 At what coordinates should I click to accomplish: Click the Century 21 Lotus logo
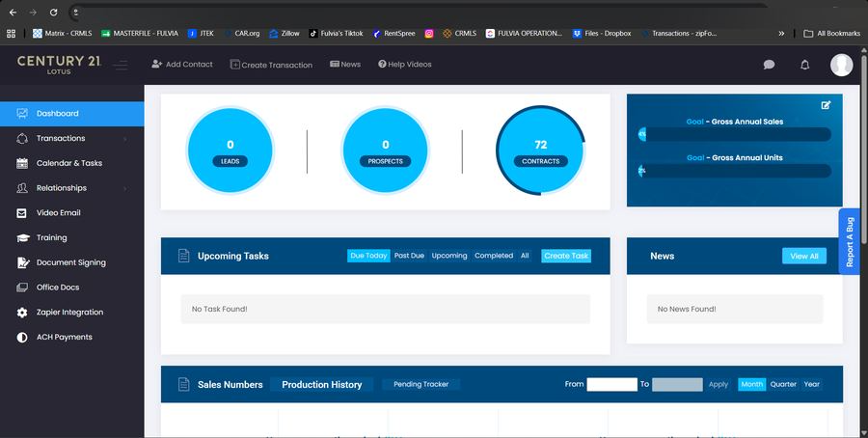click(x=59, y=65)
